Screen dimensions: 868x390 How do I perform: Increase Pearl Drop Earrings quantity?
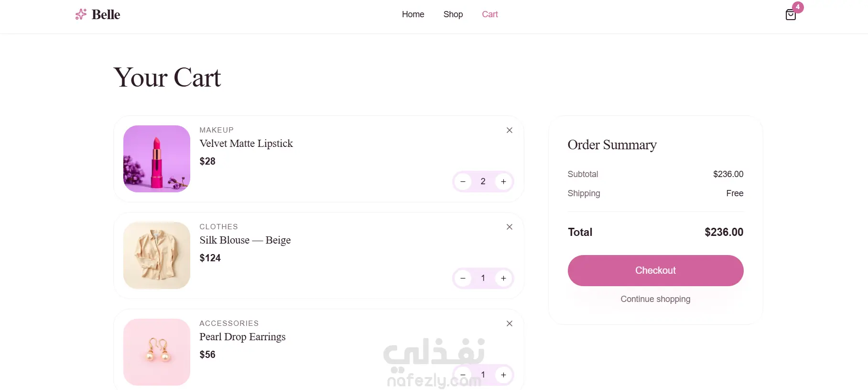(503, 375)
